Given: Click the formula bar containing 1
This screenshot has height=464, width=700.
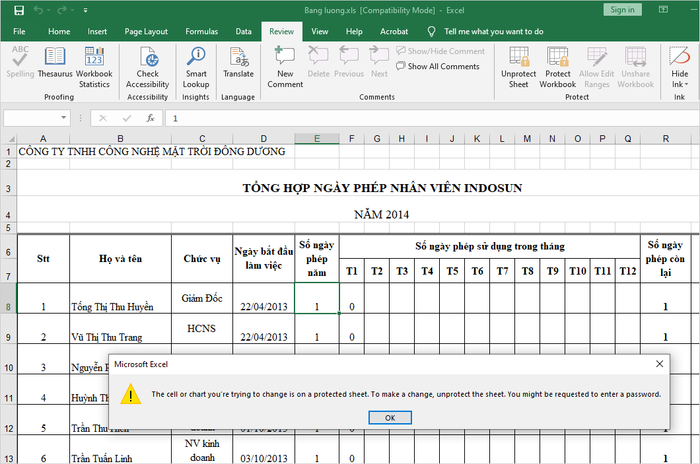Looking at the screenshot, I should pyautogui.click(x=431, y=118).
